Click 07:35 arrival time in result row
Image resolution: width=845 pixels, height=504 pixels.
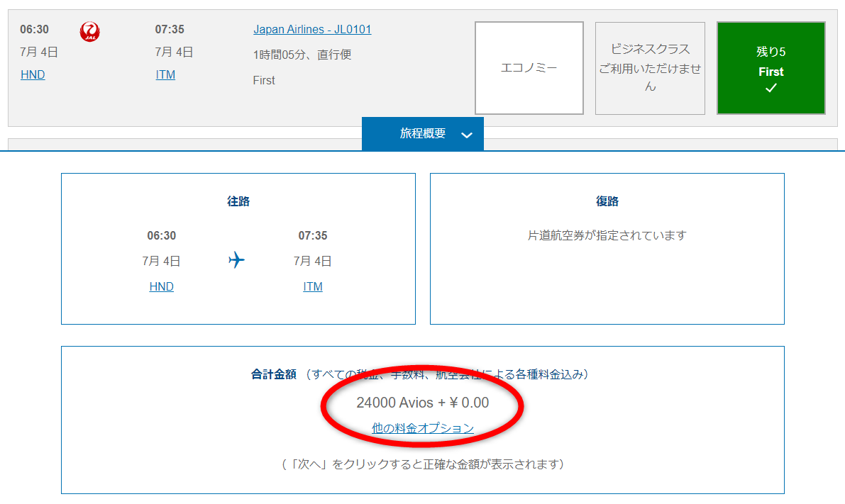(x=170, y=30)
